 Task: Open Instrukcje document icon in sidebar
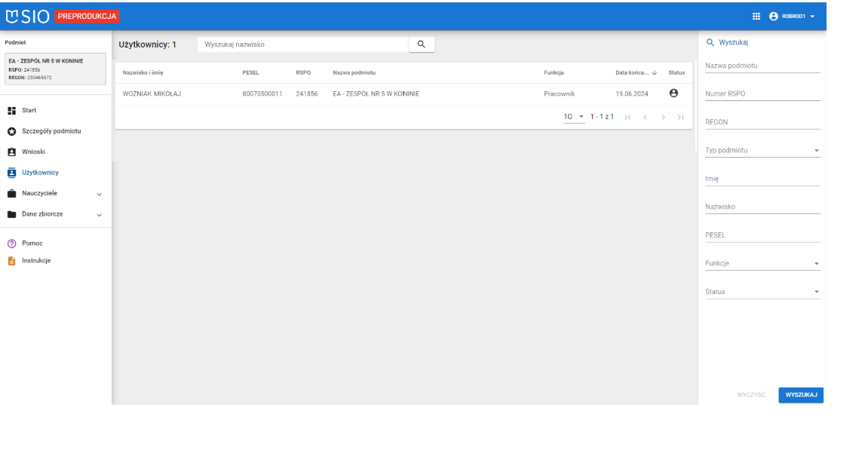point(11,261)
